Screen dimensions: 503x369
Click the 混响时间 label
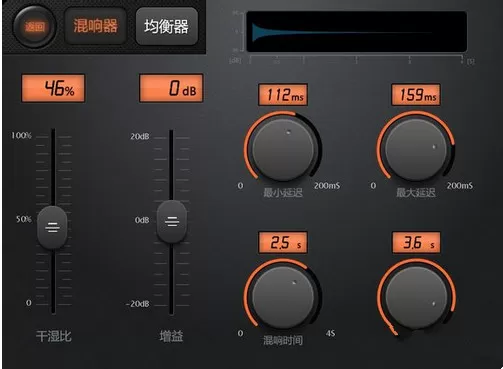[283, 340]
